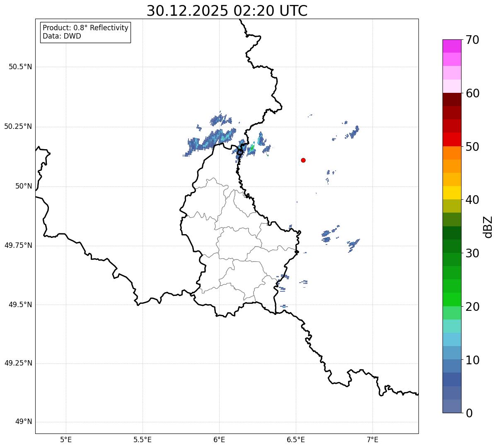Click the 49.75°N latitude label

pos(18,245)
